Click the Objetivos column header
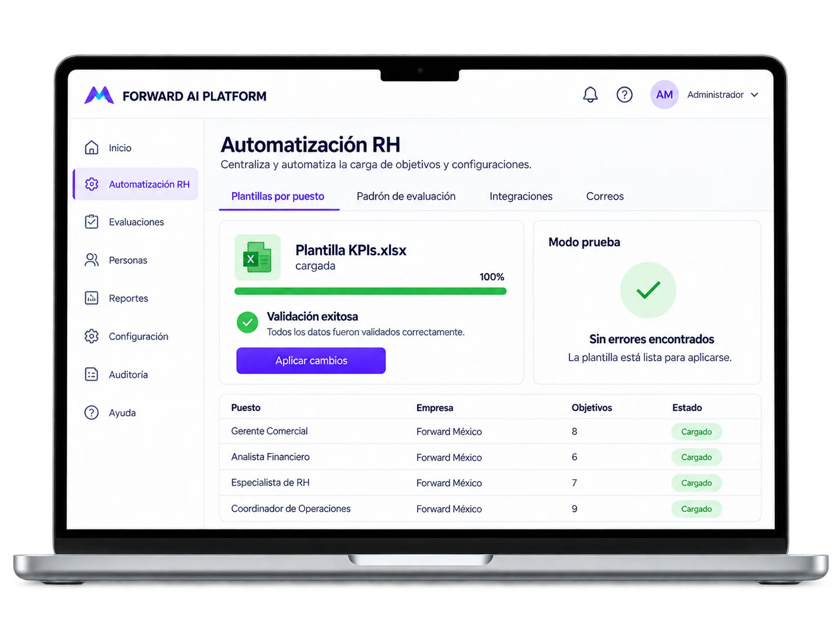This screenshot has width=840, height=630. click(x=592, y=408)
